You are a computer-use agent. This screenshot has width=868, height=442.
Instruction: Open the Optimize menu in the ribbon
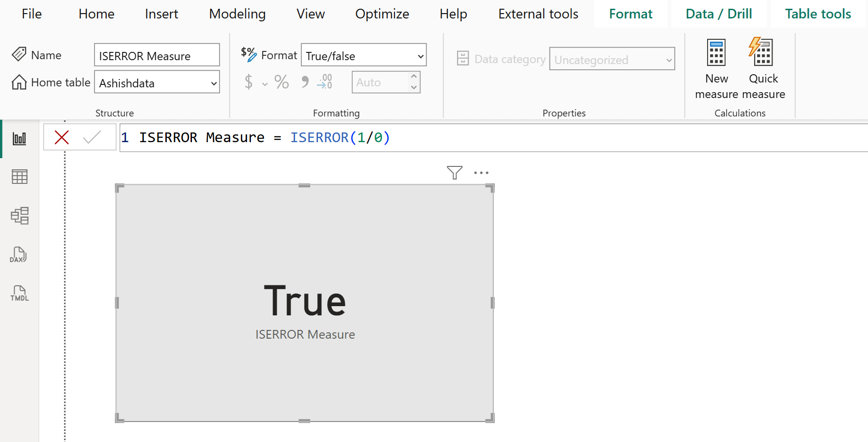[x=382, y=14]
